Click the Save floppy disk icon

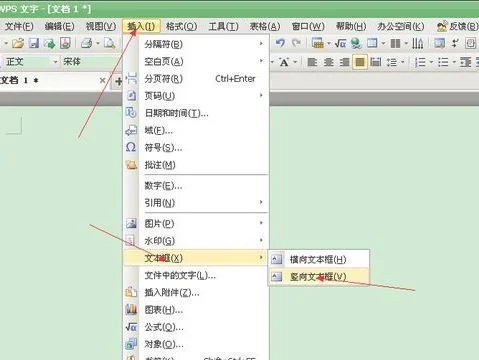(x=34, y=43)
